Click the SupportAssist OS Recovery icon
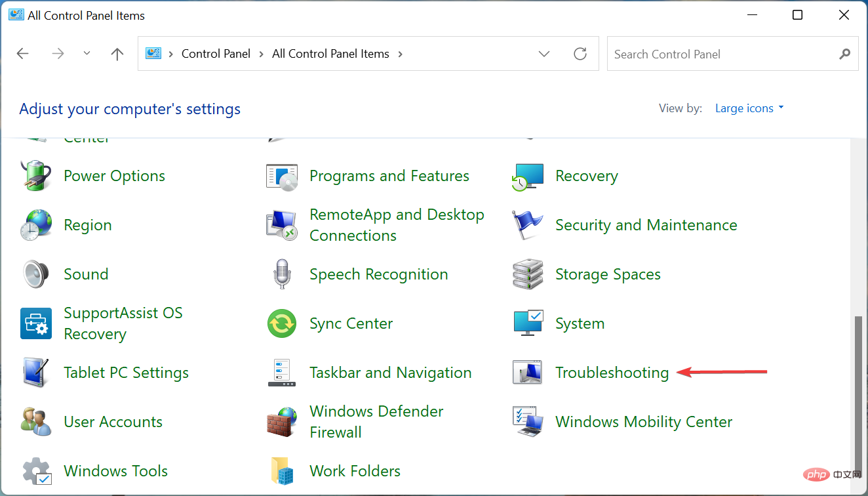 (x=36, y=323)
